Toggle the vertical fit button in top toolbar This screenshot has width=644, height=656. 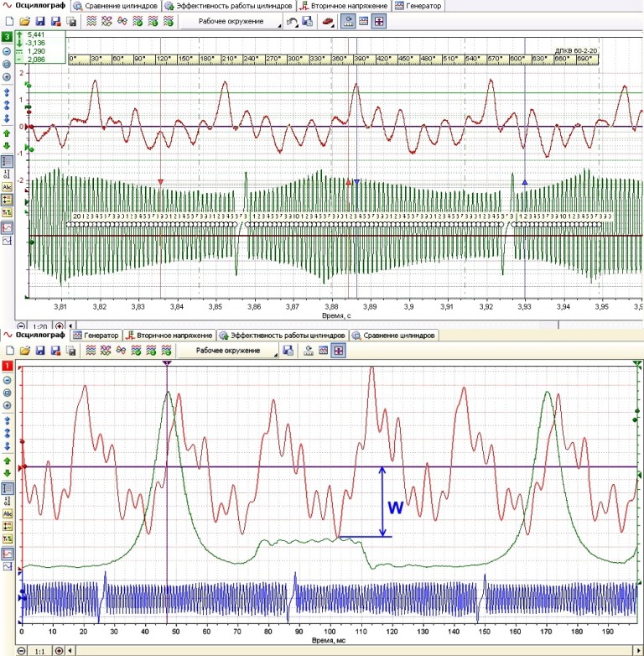(x=379, y=21)
